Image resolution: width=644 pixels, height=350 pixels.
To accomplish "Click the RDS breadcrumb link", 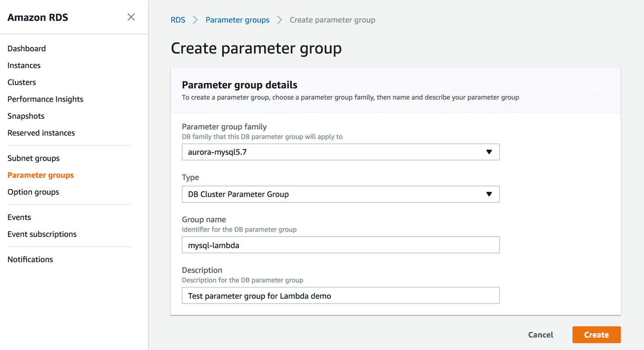I will coord(178,20).
